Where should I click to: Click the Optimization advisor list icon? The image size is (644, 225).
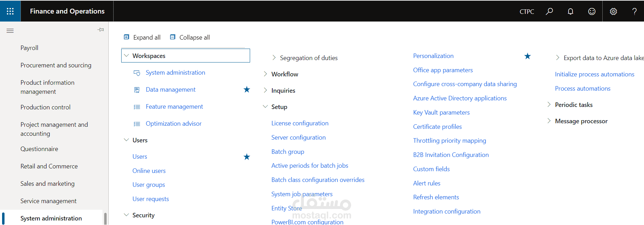(137, 124)
